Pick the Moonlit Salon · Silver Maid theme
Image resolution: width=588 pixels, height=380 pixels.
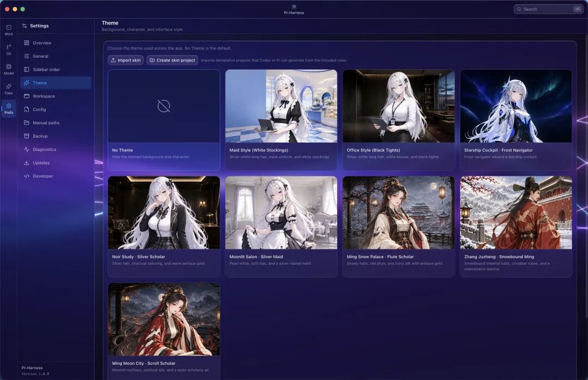pyautogui.click(x=281, y=226)
